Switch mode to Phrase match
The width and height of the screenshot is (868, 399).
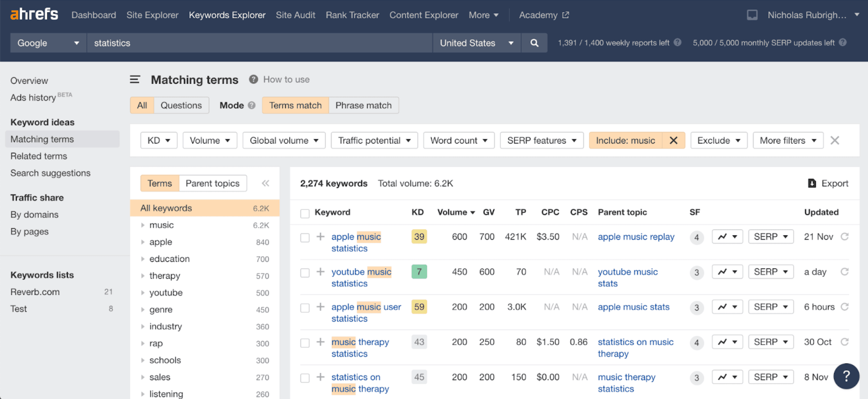click(363, 105)
